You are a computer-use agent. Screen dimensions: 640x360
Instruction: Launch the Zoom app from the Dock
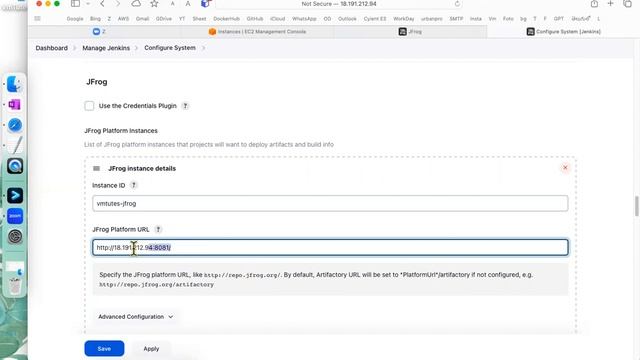click(15, 216)
